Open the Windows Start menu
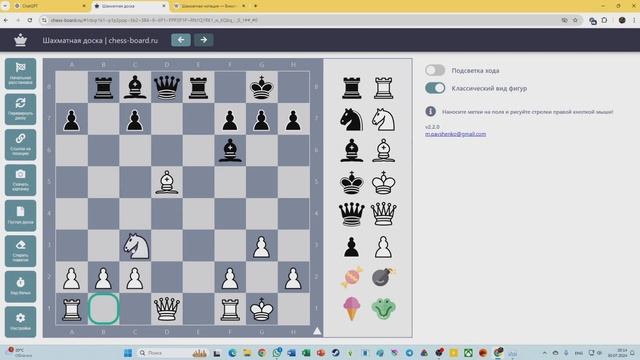Viewport: 640px width, 360px height. click(128, 353)
